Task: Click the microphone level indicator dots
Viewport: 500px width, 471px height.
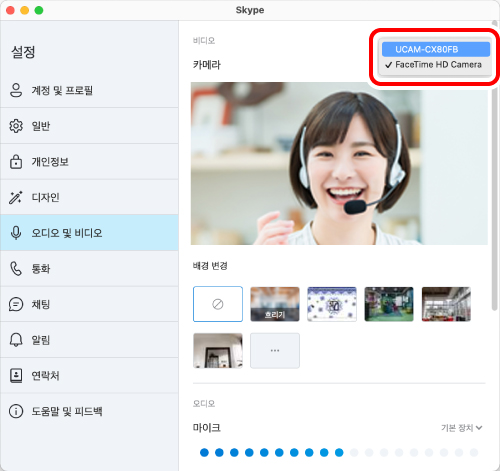Action: [339, 452]
